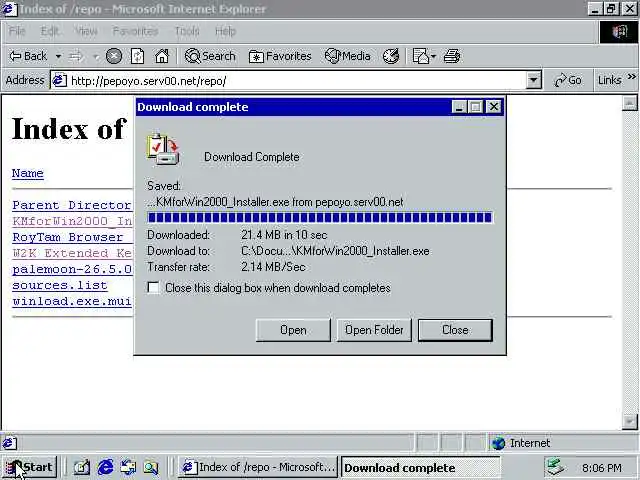Click the page icon in address bar
The image size is (640, 480).
[59, 80]
